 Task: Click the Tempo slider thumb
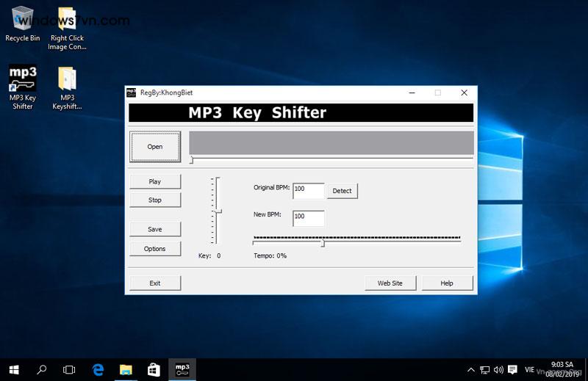pos(323,243)
